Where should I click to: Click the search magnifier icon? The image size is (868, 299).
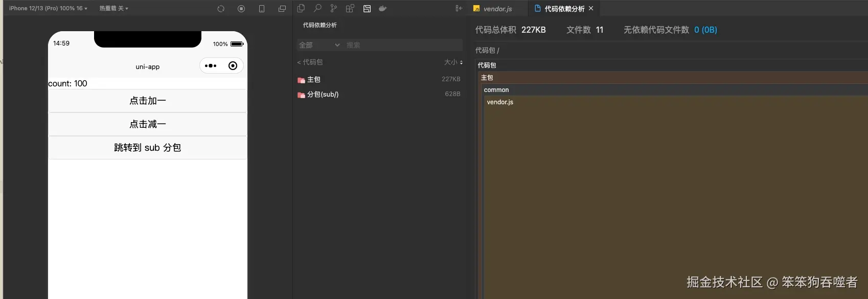pos(317,8)
